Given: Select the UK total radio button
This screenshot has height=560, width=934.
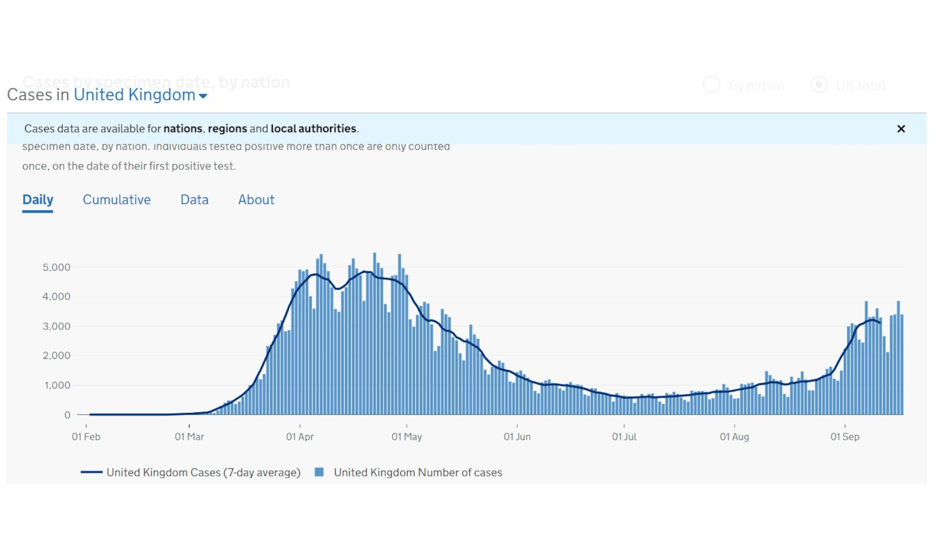Looking at the screenshot, I should [x=819, y=85].
